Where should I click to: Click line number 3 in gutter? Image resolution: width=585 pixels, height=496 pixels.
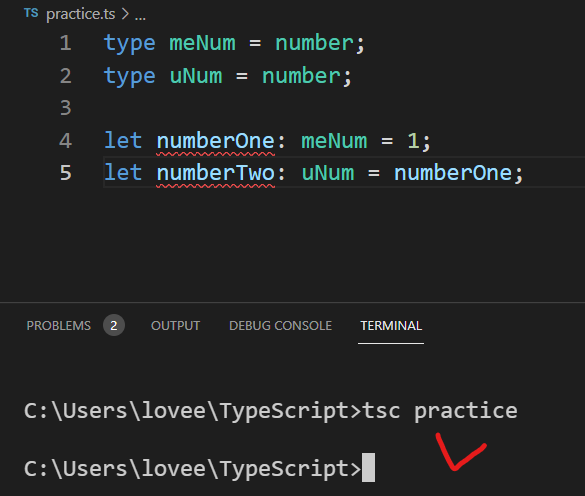click(65, 108)
